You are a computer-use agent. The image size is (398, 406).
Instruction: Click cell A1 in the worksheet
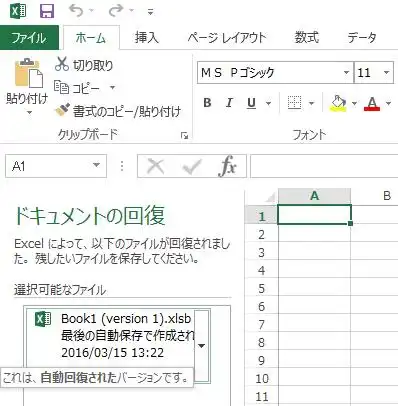click(x=314, y=214)
